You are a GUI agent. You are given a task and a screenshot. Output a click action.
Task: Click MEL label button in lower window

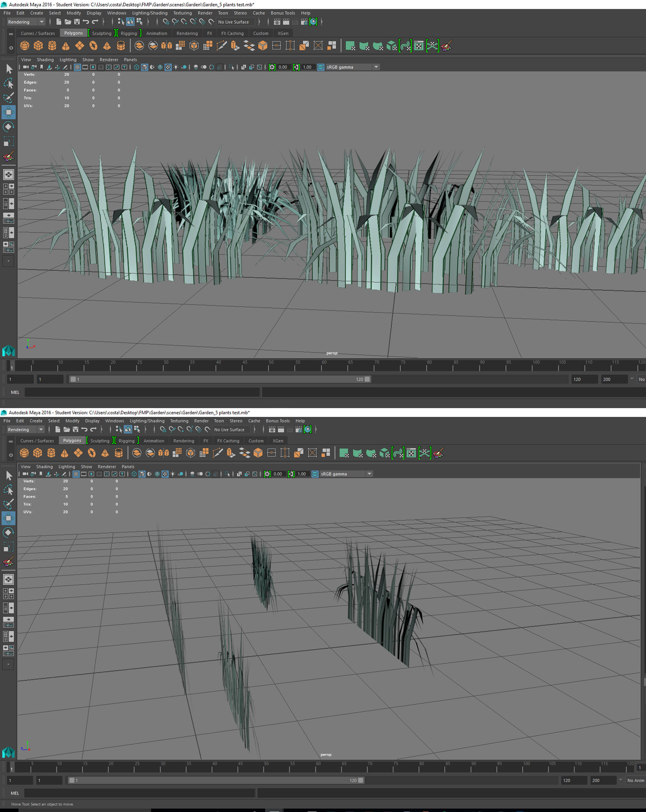pos(15,793)
